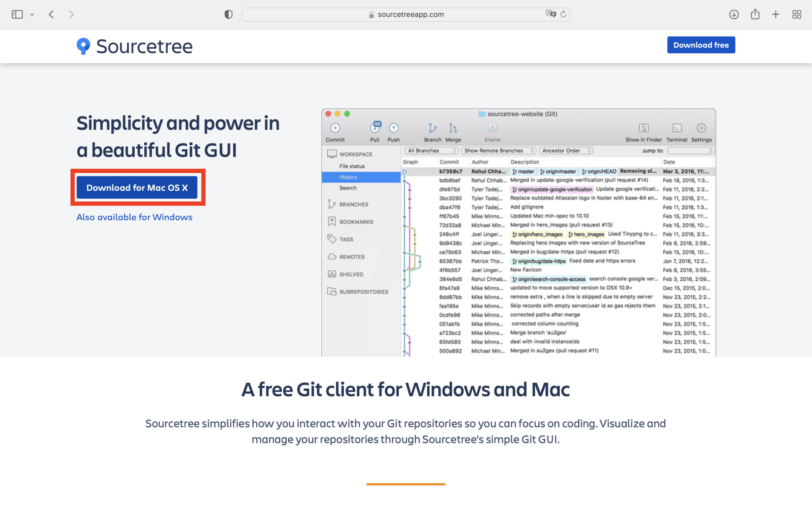Go forward to the next page

(x=71, y=15)
